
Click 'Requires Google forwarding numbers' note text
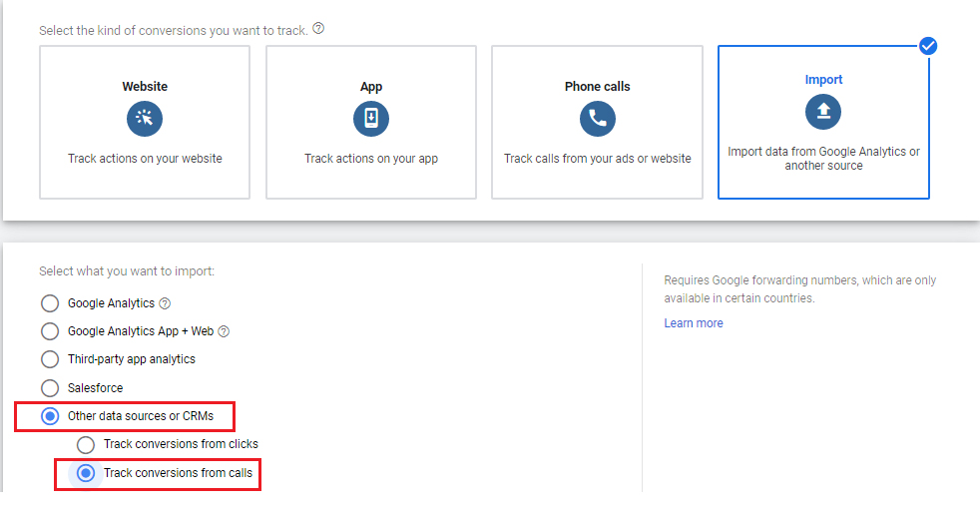(x=800, y=289)
